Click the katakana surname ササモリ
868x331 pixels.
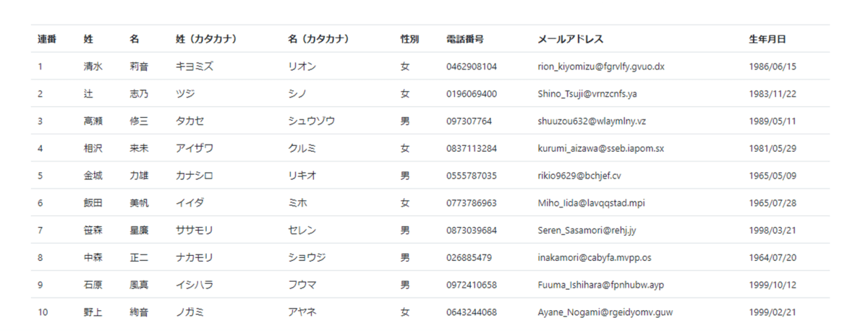pos(195,231)
